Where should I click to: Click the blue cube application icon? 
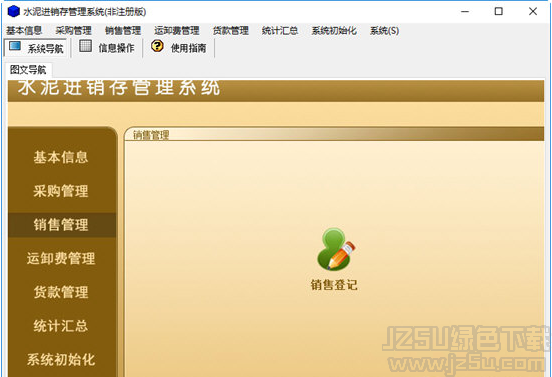13,11
